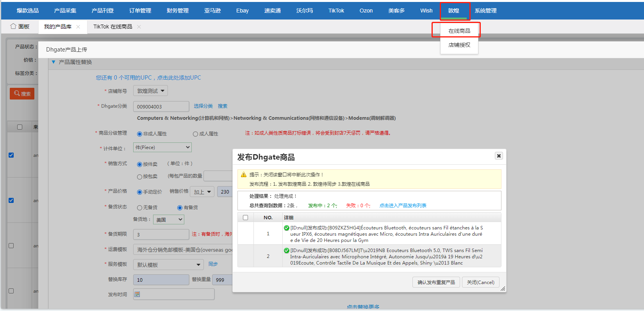Open the 服务模板 默认模板 dropdown
644x311 pixels.
(168, 265)
